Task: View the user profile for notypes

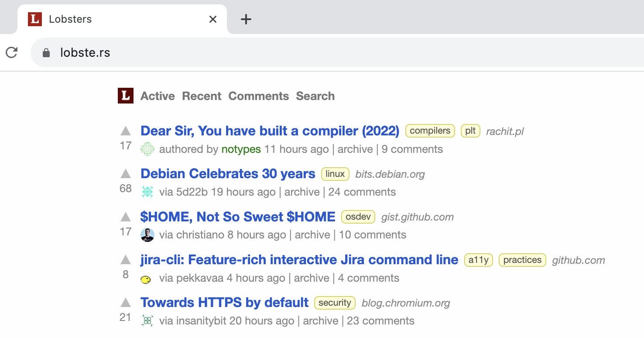Action: pyautogui.click(x=241, y=149)
